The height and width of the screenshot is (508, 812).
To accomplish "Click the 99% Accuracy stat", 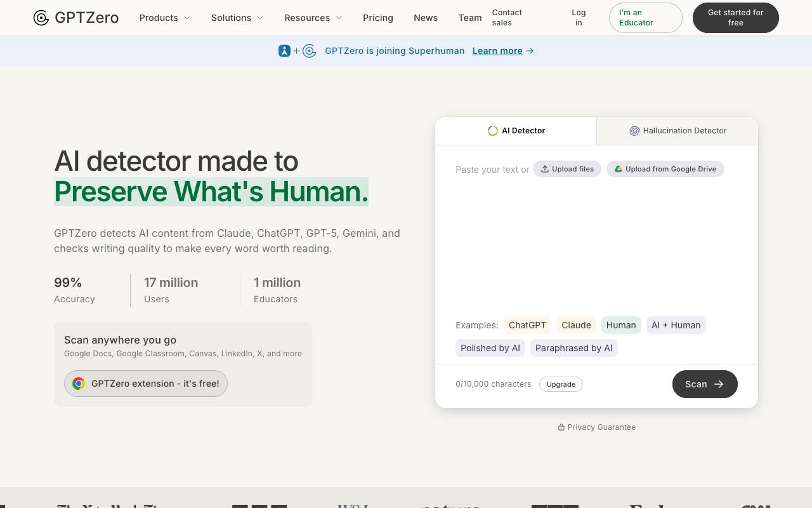I will pyautogui.click(x=74, y=290).
